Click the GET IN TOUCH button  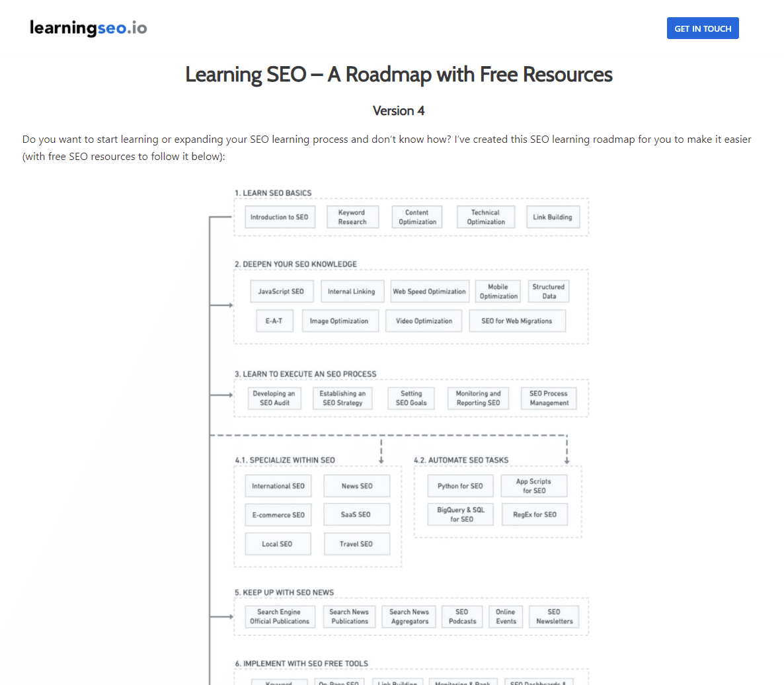point(703,28)
